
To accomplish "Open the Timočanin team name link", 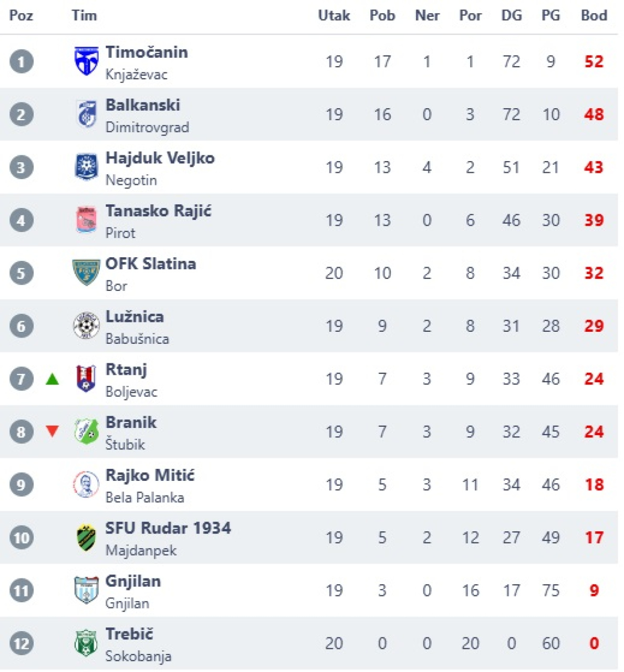I will 147,52.
